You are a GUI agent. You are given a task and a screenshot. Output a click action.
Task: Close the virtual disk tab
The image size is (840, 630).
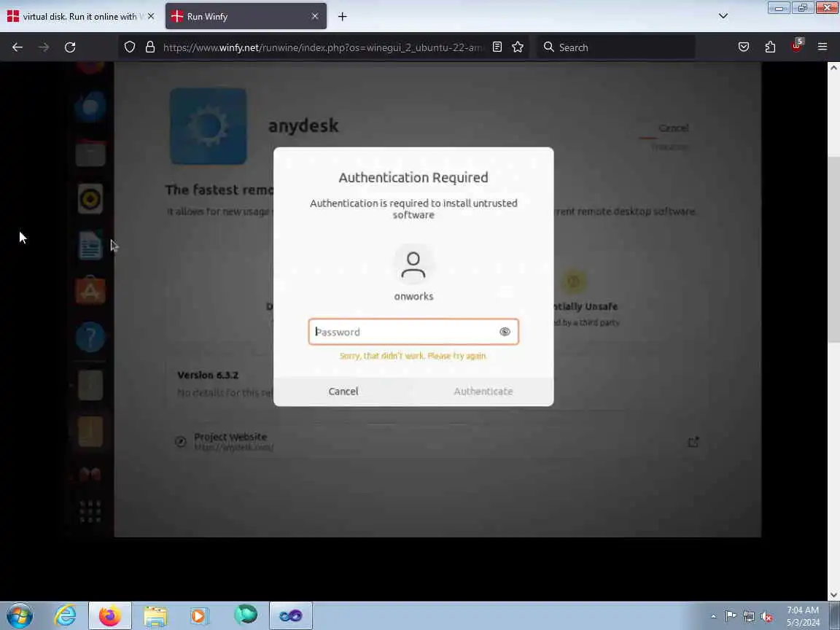point(151,17)
